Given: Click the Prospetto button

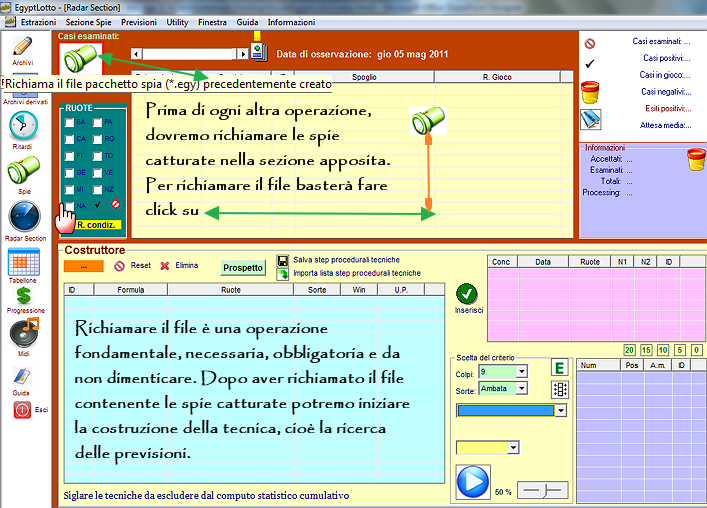Looking at the screenshot, I should (243, 268).
